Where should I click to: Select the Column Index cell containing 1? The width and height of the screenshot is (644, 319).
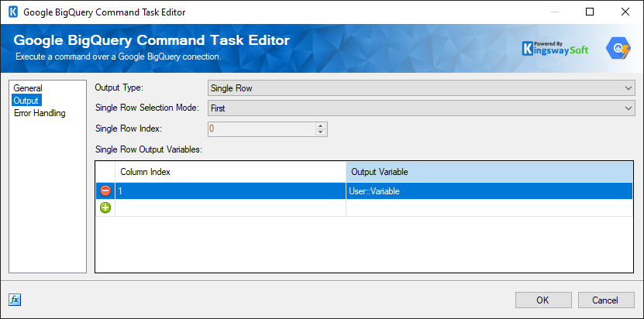click(230, 191)
